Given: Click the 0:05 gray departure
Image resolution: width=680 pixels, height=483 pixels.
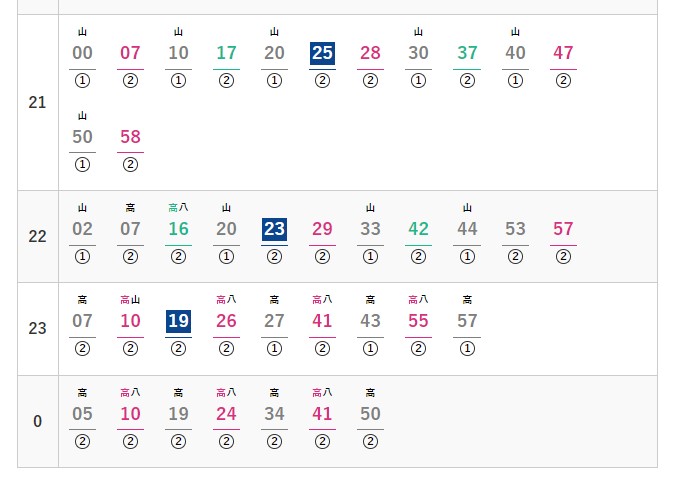Looking at the screenshot, I should point(82,414).
